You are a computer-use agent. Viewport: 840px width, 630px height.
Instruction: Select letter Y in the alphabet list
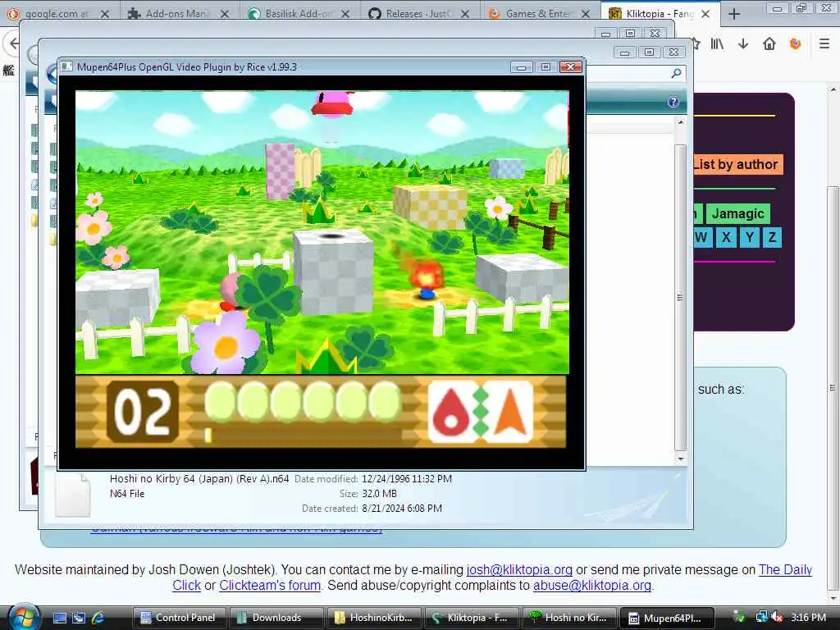(750, 237)
